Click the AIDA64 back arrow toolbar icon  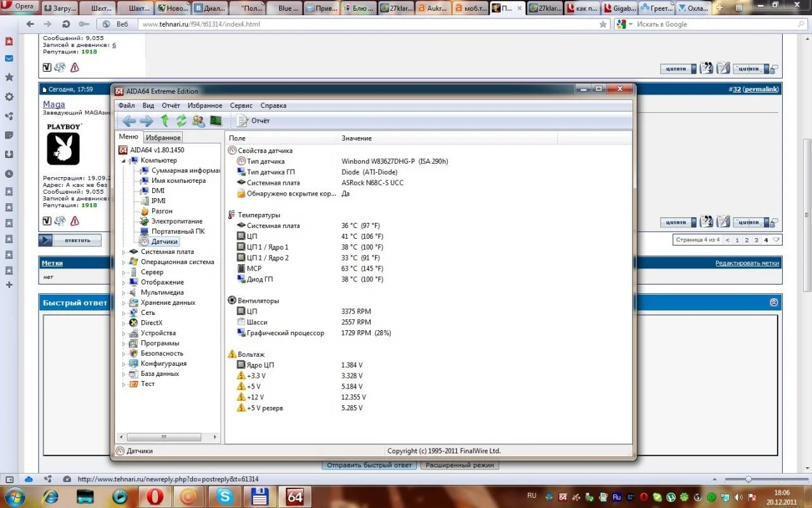click(129, 121)
